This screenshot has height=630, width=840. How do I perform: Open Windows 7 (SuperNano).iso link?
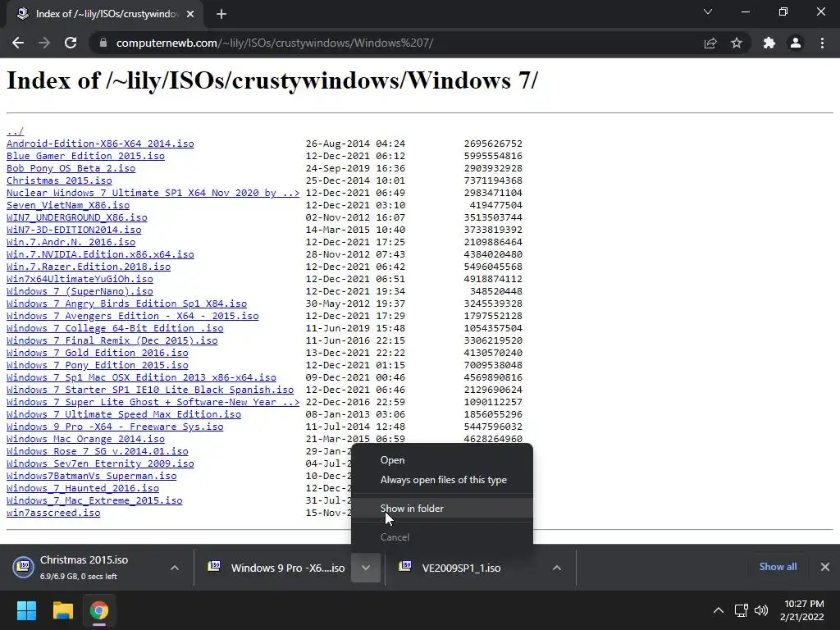click(x=80, y=291)
